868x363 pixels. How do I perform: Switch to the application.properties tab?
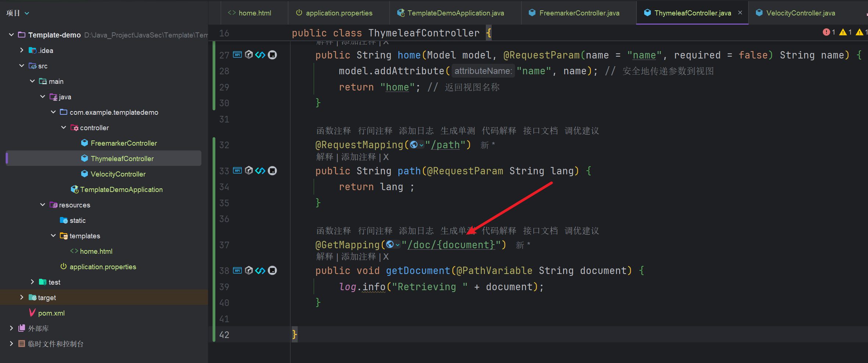point(338,13)
